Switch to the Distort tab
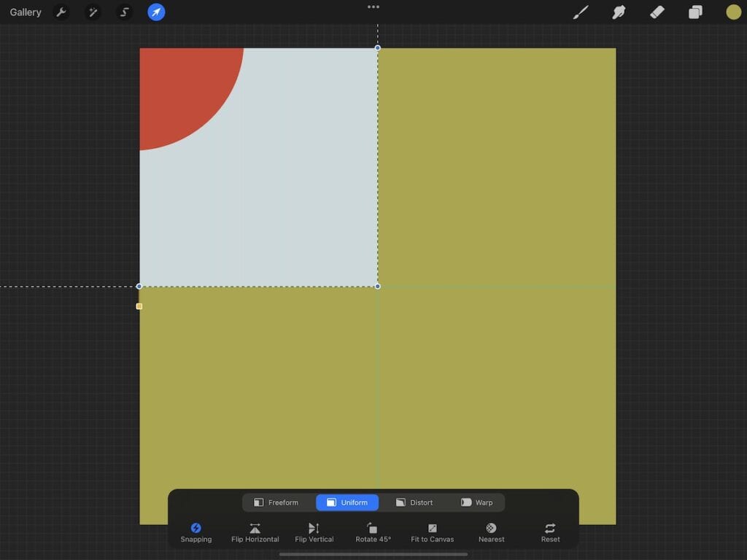The image size is (747, 560). pyautogui.click(x=414, y=502)
